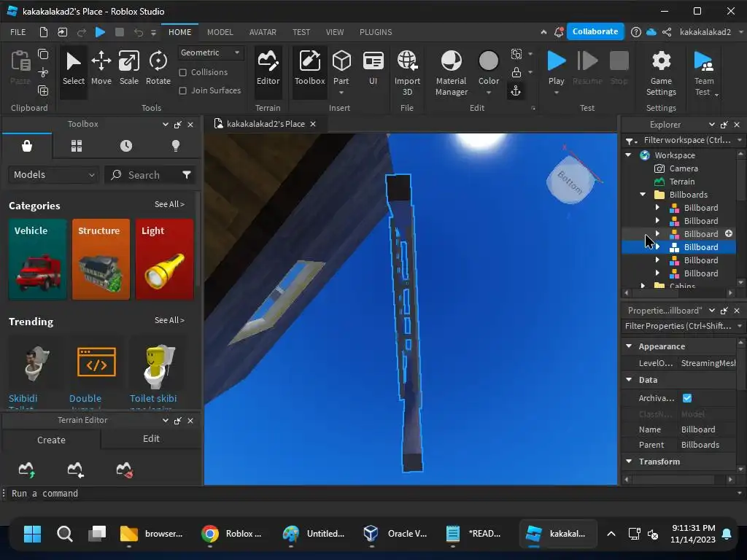The width and height of the screenshot is (747, 560).
Task: Launch Team Test
Action: [x=704, y=74]
